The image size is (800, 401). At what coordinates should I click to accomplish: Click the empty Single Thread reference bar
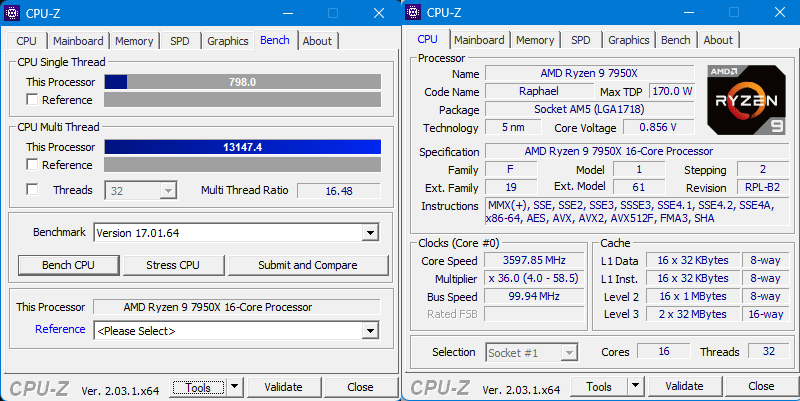coord(242,99)
